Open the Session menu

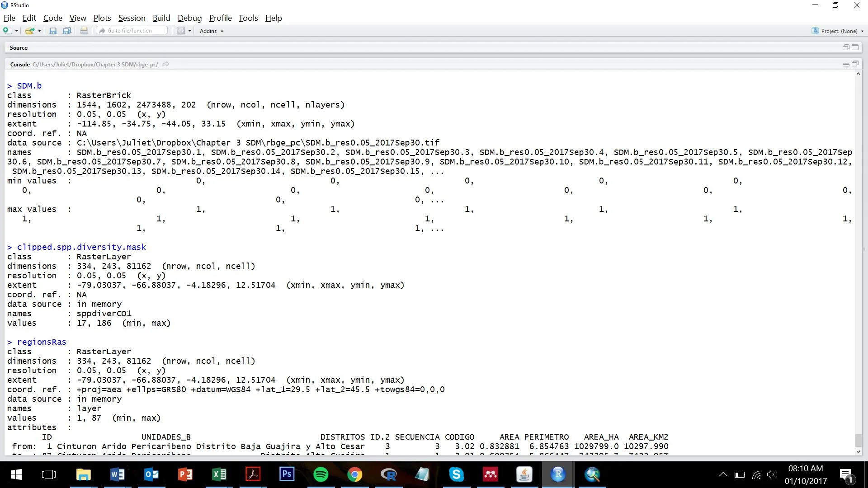[x=132, y=18]
